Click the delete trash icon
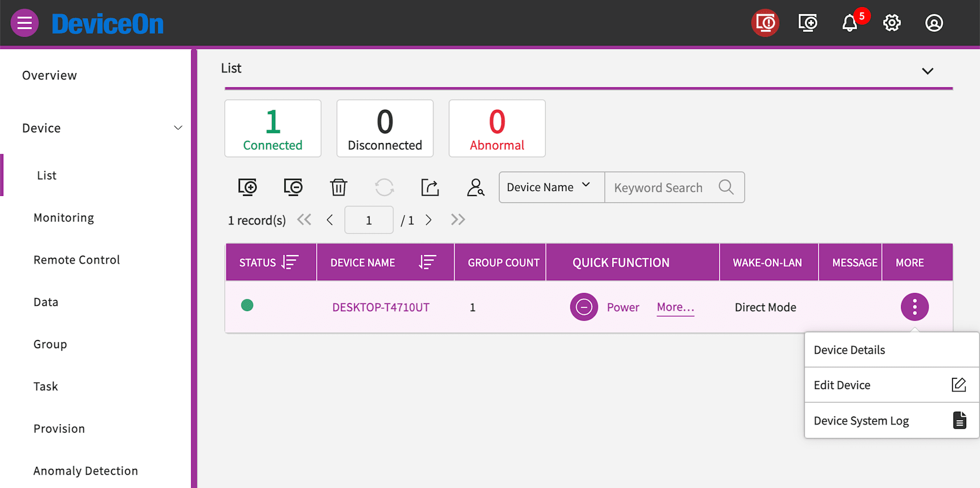 point(339,187)
